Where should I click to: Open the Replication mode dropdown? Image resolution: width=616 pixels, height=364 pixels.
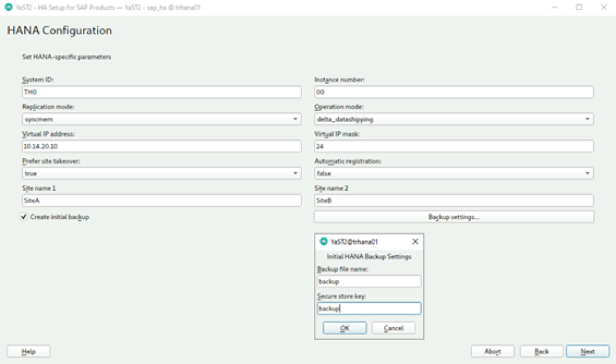pyautogui.click(x=161, y=119)
